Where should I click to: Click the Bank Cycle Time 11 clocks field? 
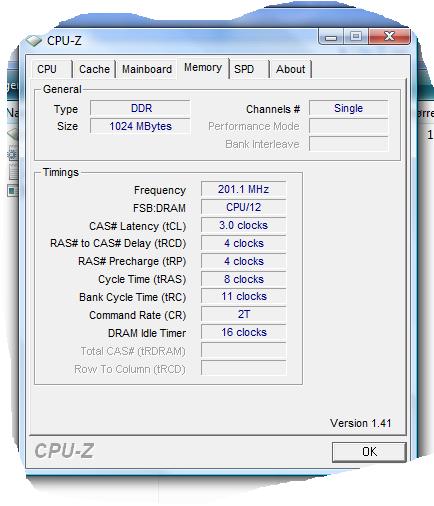244,296
